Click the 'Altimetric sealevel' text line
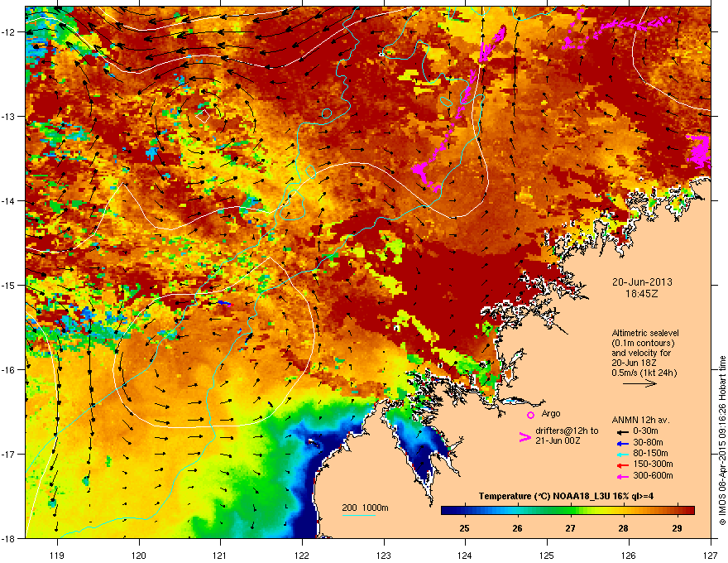Image resolution: width=728 pixels, height=563 pixels. point(645,333)
